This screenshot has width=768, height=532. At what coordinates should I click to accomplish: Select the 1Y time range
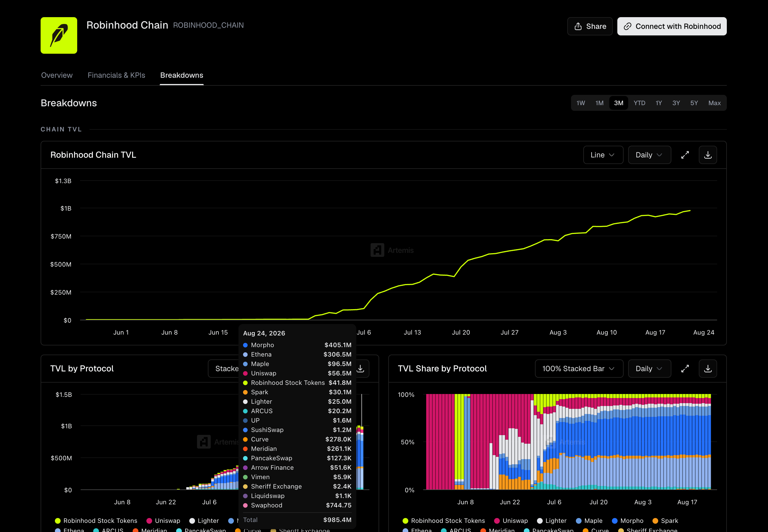pyautogui.click(x=658, y=103)
